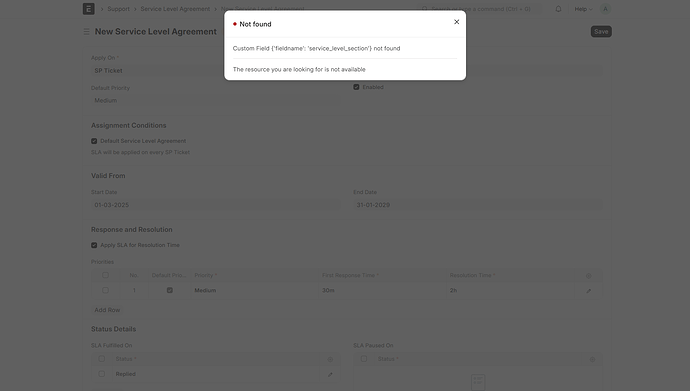690x391 pixels.
Task: Click the Custom Field not found message
Action: 316,48
